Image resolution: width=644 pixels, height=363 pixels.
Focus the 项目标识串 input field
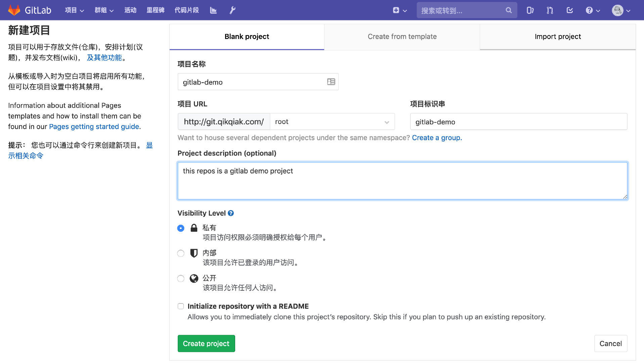click(518, 122)
